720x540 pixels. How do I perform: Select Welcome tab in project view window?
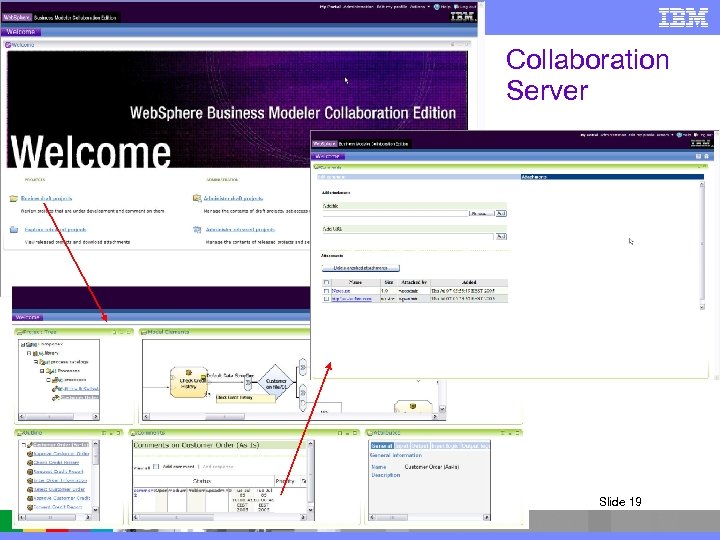[28, 317]
